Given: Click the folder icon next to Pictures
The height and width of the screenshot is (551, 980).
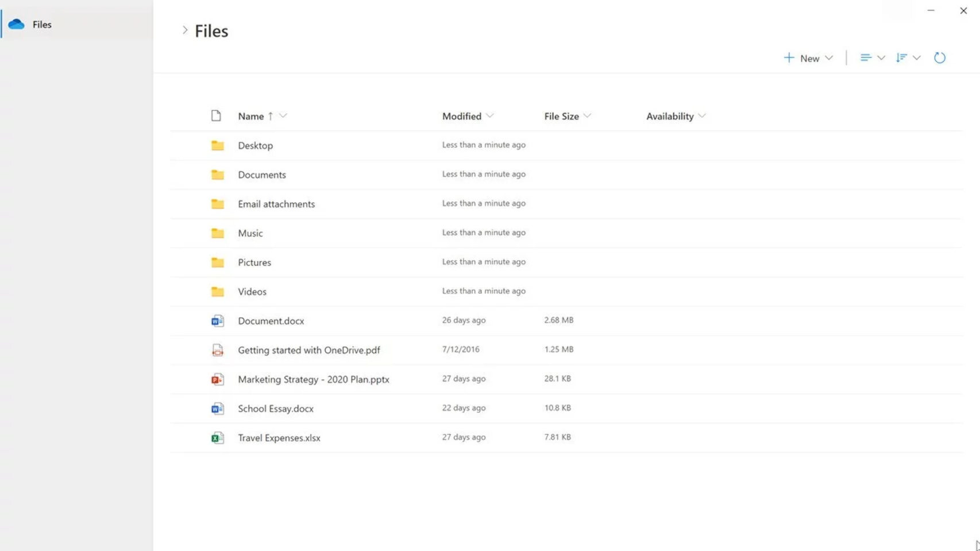Looking at the screenshot, I should pyautogui.click(x=217, y=262).
